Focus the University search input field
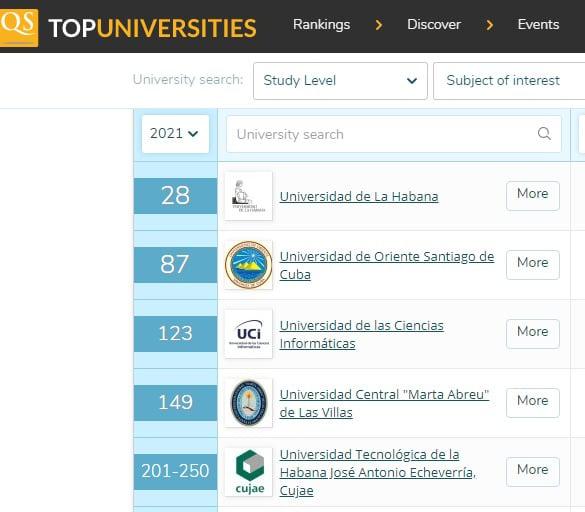 [x=394, y=134]
